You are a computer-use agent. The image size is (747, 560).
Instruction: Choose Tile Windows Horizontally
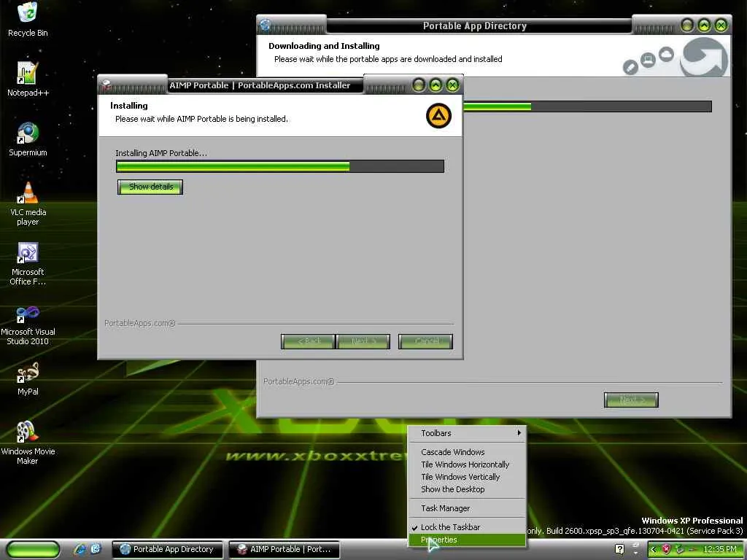(468, 464)
